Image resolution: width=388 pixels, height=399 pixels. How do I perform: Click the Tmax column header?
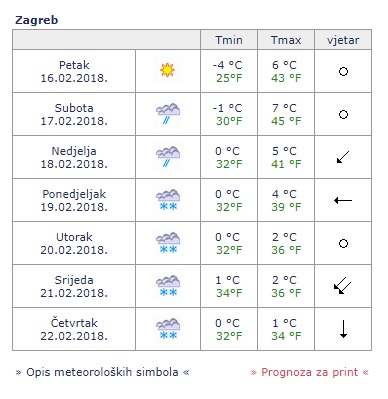[x=286, y=40]
